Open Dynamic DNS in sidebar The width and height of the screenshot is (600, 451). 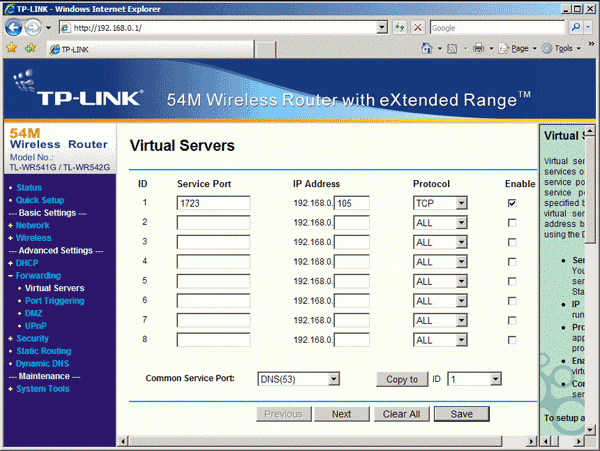(42, 364)
